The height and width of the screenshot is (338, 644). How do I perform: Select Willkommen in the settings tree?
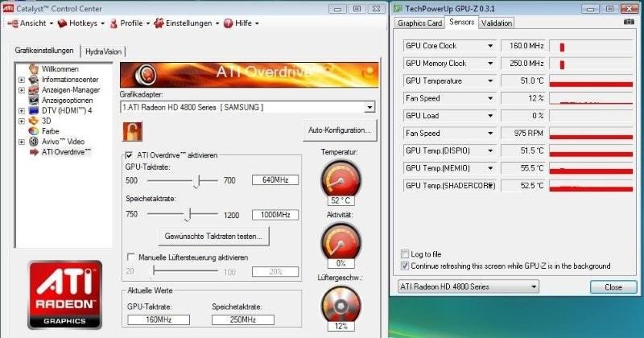point(60,69)
